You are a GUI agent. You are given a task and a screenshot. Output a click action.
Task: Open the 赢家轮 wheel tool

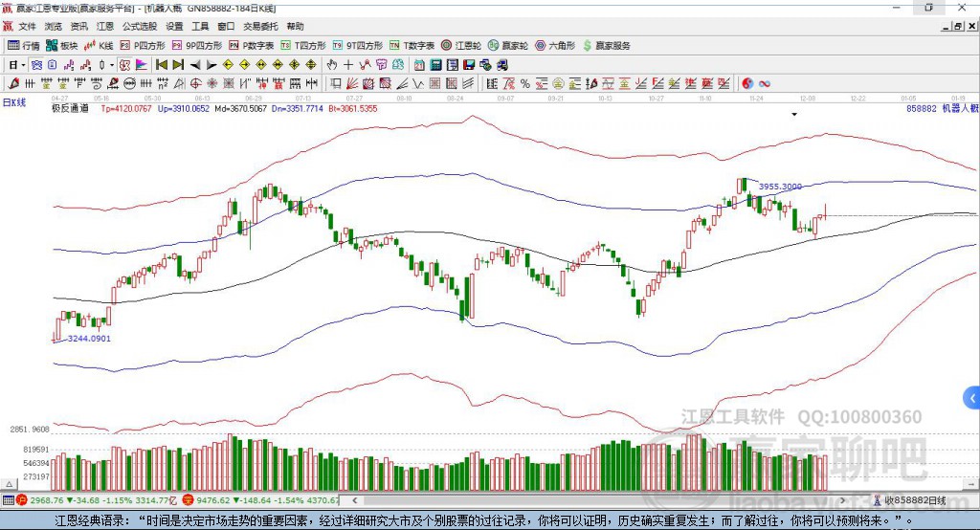[508, 46]
